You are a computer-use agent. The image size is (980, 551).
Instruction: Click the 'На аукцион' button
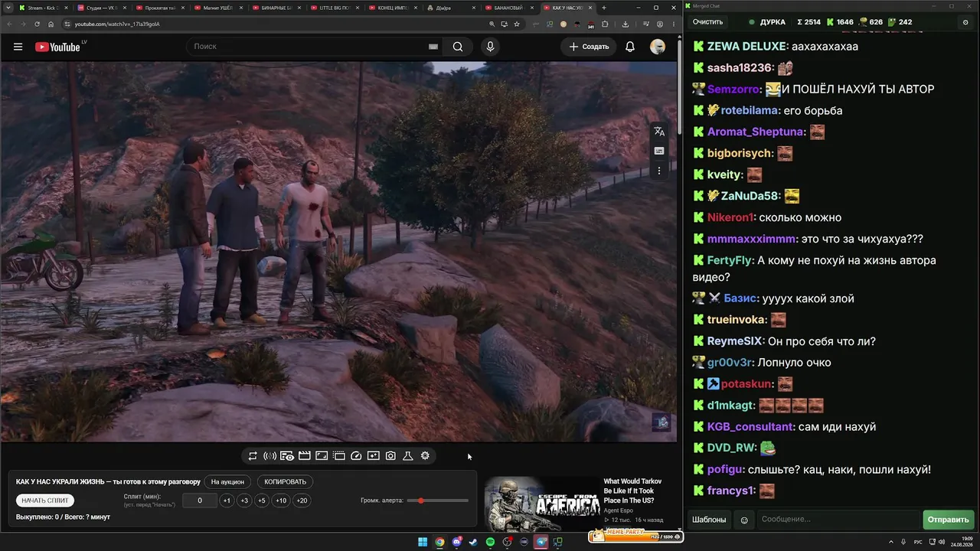pyautogui.click(x=227, y=482)
